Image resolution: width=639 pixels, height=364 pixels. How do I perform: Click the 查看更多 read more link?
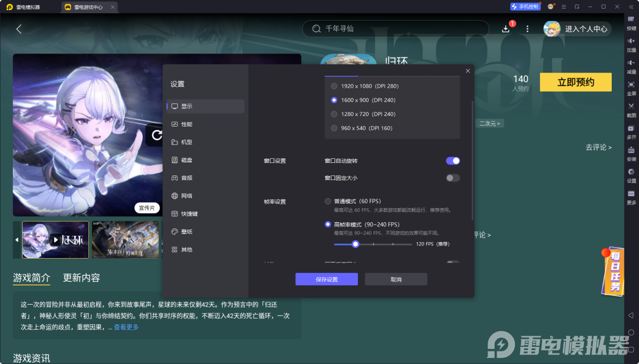(126, 327)
